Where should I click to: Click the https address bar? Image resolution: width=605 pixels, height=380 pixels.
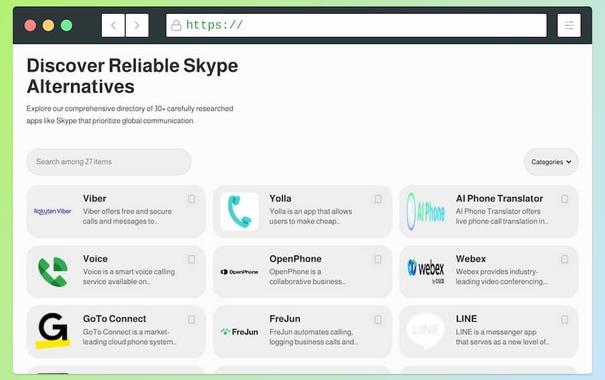coord(356,25)
